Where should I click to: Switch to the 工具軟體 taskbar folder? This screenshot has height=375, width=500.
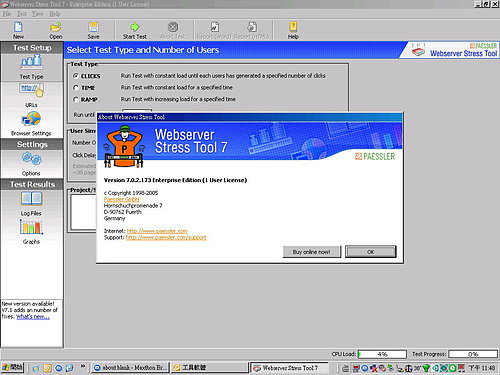coord(209,368)
